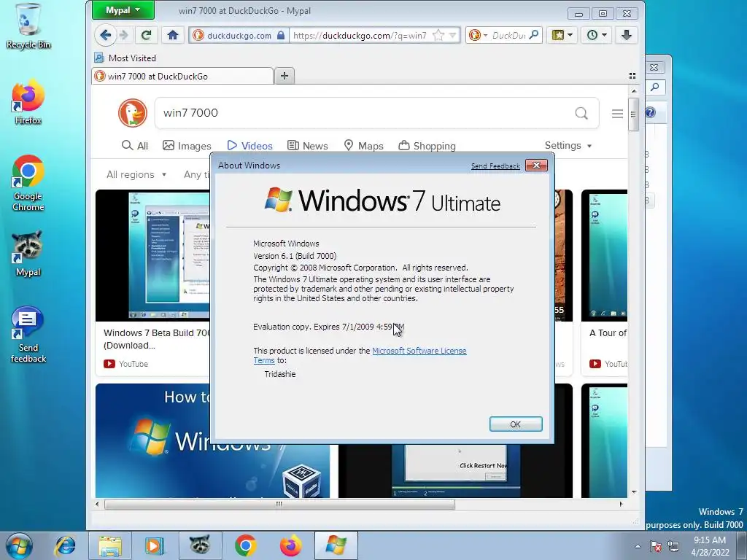This screenshot has height=560, width=747.
Task: Open Windows Media Player from the taskbar
Action: click(x=154, y=545)
